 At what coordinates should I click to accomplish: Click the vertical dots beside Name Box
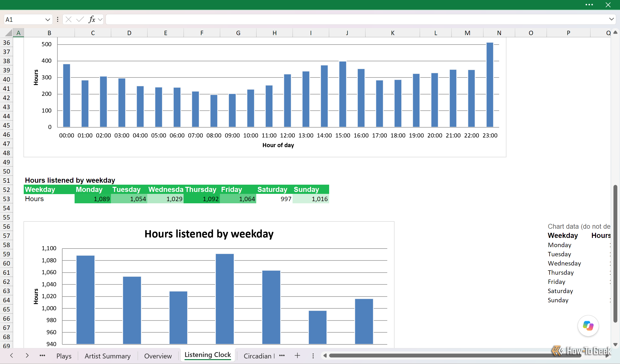[x=58, y=19]
